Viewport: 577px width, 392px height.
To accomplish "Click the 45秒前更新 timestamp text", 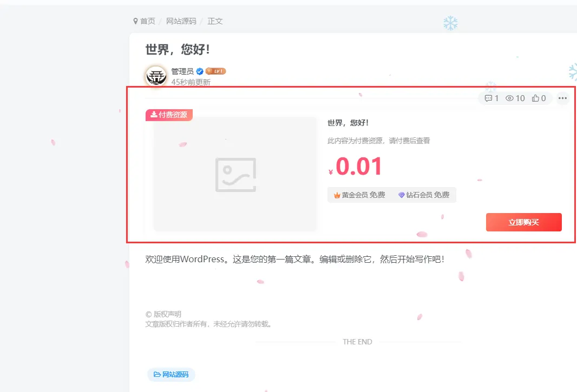I will coord(191,82).
